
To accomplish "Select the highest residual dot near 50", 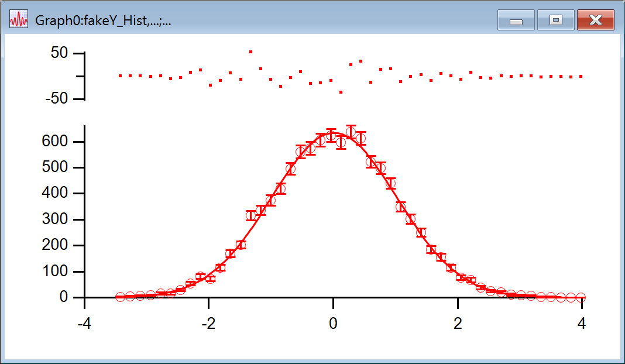I will [250, 51].
